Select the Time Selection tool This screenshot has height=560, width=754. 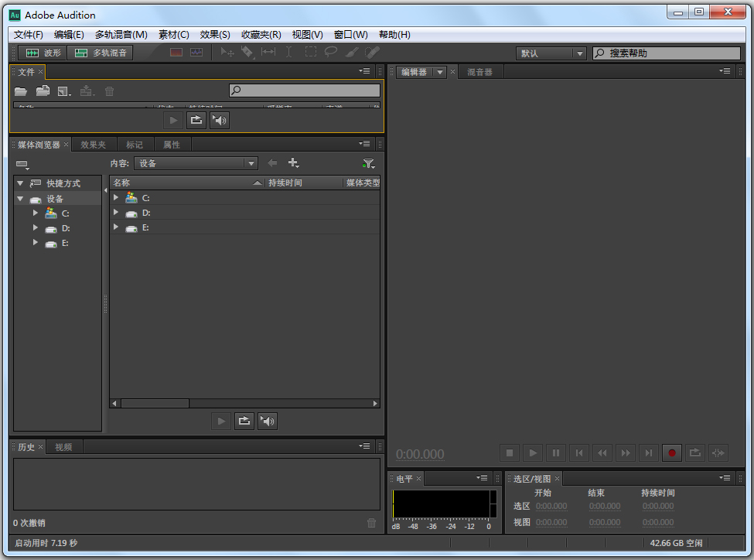288,52
